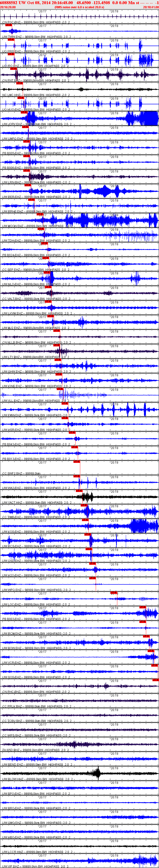This screenshot has height=868, width=159.
Task: Click the coordinates 48.6500 -123.4508 in header
Action: (x=93, y=3)
